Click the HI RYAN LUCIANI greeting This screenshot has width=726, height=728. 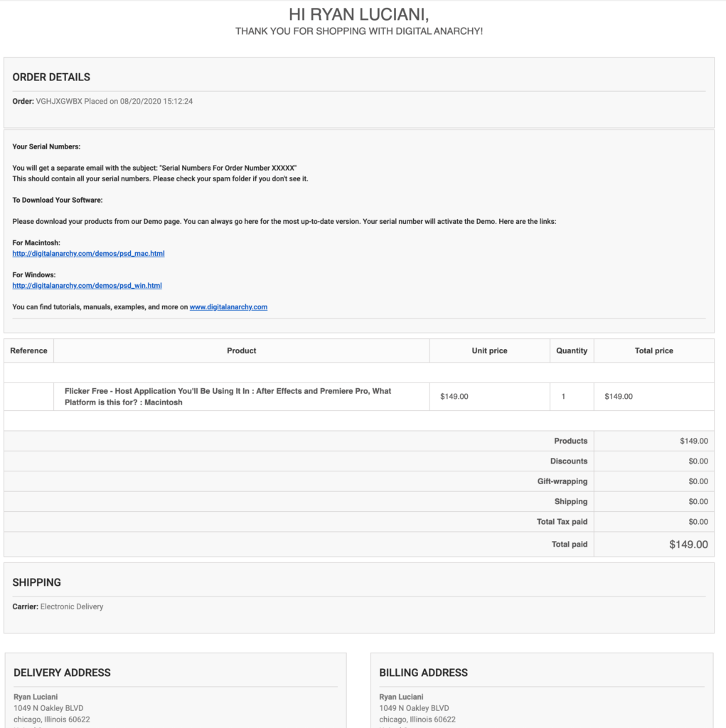click(359, 14)
